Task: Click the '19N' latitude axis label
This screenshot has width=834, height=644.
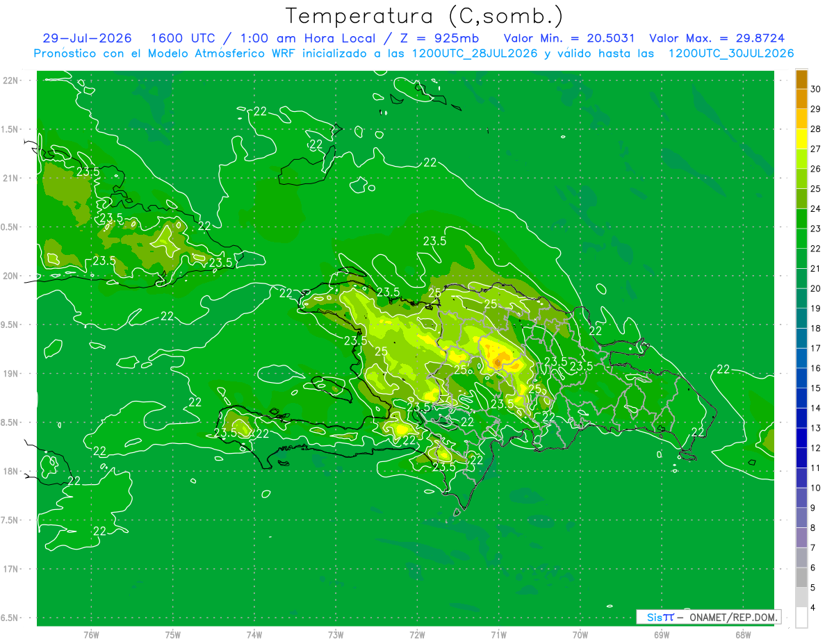Action: point(12,374)
